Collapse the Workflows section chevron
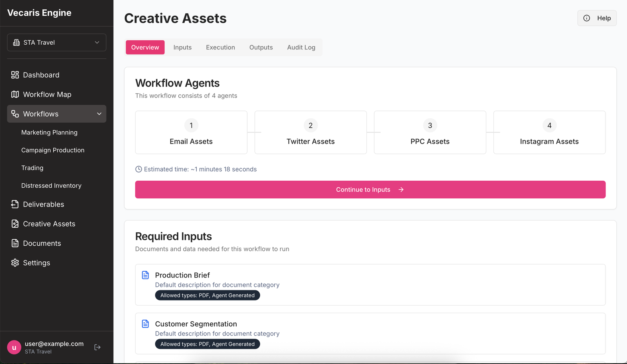Screen dimensions: 627x364 pos(99,114)
